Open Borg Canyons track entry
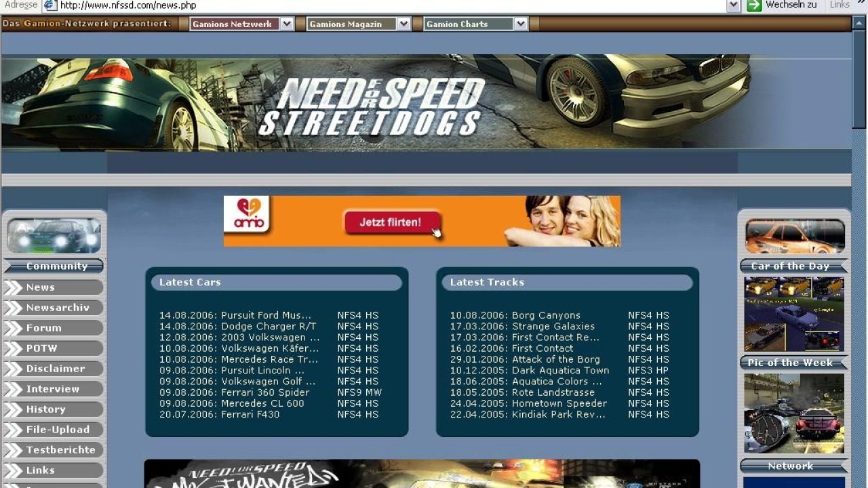This screenshot has width=868, height=488. 546,315
